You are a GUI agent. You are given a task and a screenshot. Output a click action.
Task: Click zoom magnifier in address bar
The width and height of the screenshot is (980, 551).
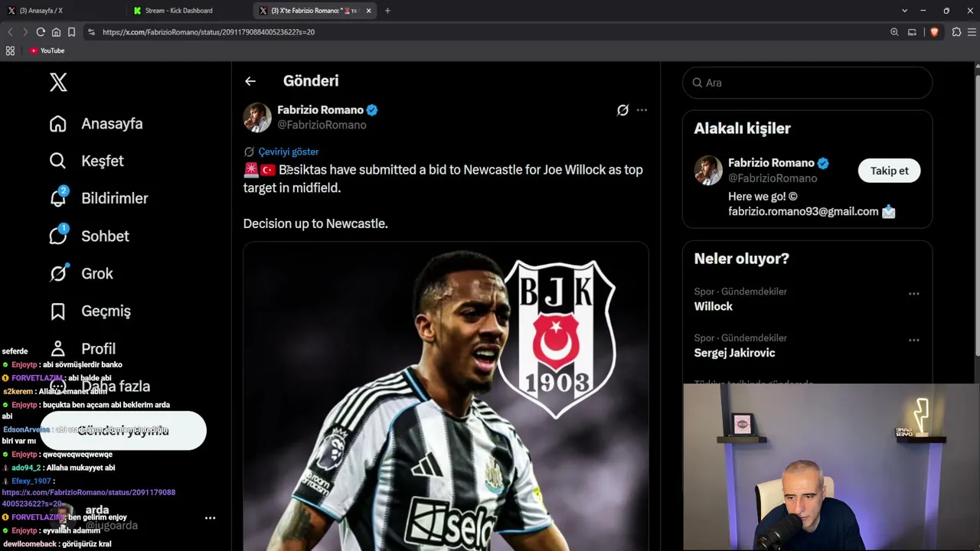pos(894,32)
